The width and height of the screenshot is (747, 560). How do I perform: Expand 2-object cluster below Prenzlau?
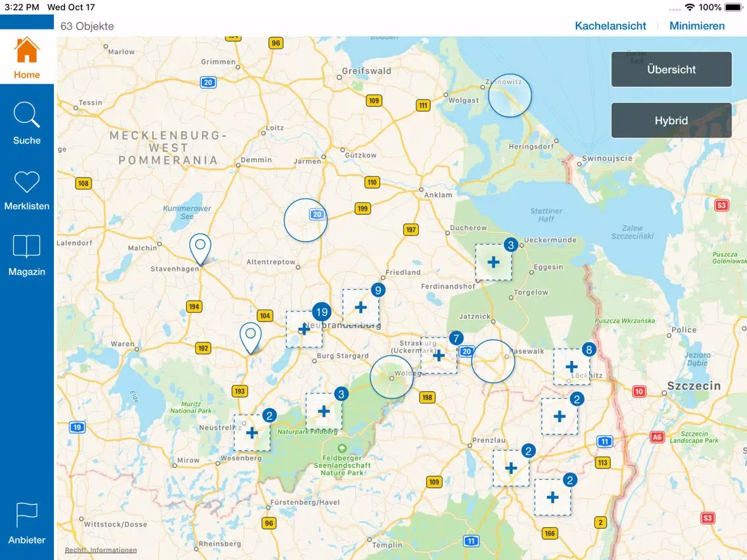(x=511, y=468)
